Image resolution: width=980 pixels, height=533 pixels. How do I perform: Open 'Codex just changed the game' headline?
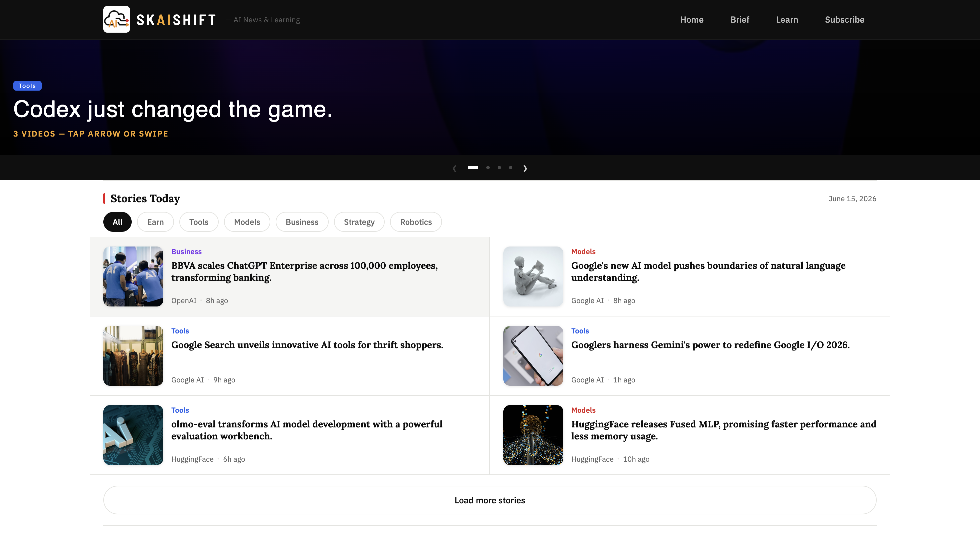click(x=173, y=110)
